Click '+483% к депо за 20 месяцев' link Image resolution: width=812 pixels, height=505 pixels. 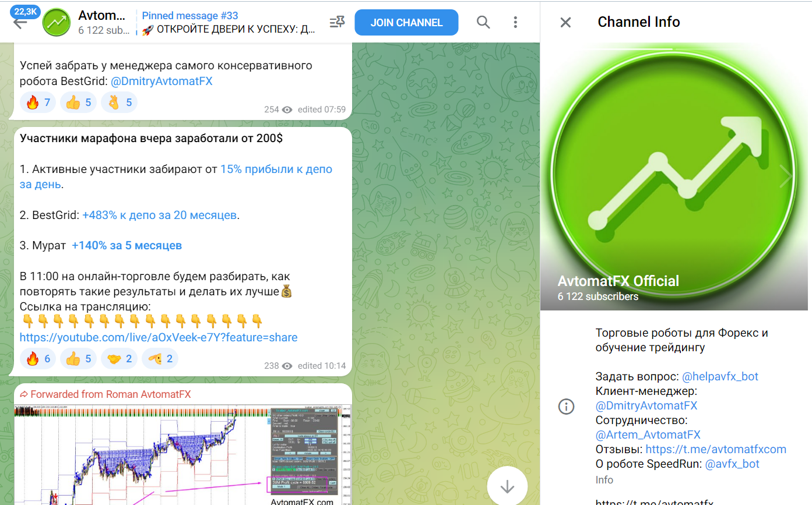(x=159, y=215)
